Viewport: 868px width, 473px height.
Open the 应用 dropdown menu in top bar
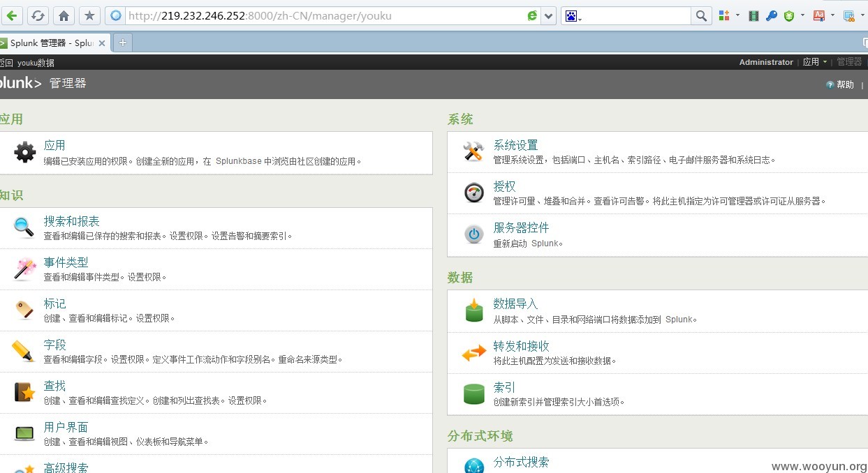pos(814,62)
